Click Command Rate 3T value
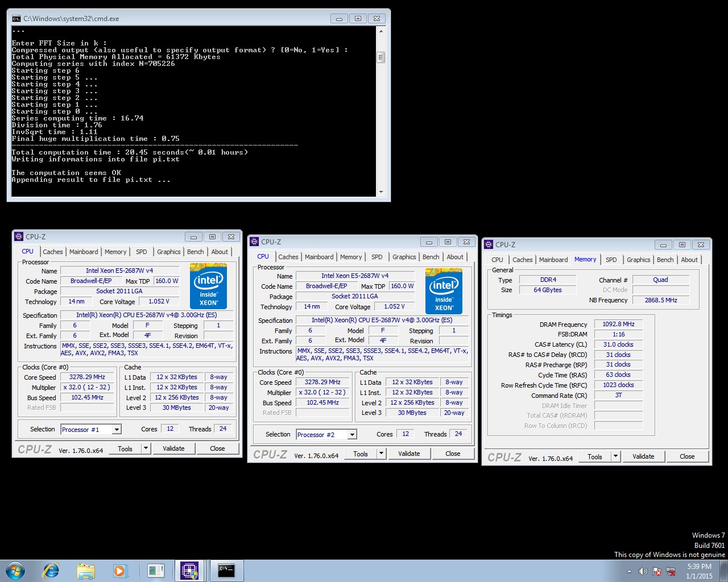 point(618,395)
